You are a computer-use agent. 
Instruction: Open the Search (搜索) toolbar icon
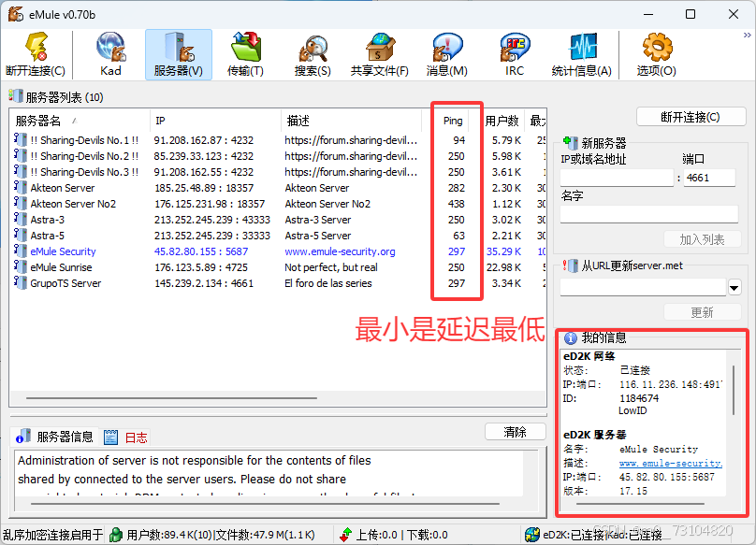(x=313, y=54)
